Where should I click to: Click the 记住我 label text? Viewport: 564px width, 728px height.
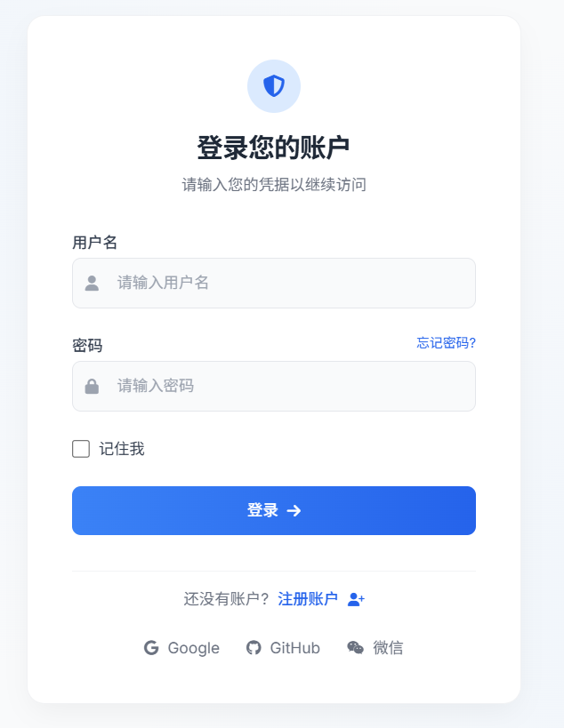point(122,449)
